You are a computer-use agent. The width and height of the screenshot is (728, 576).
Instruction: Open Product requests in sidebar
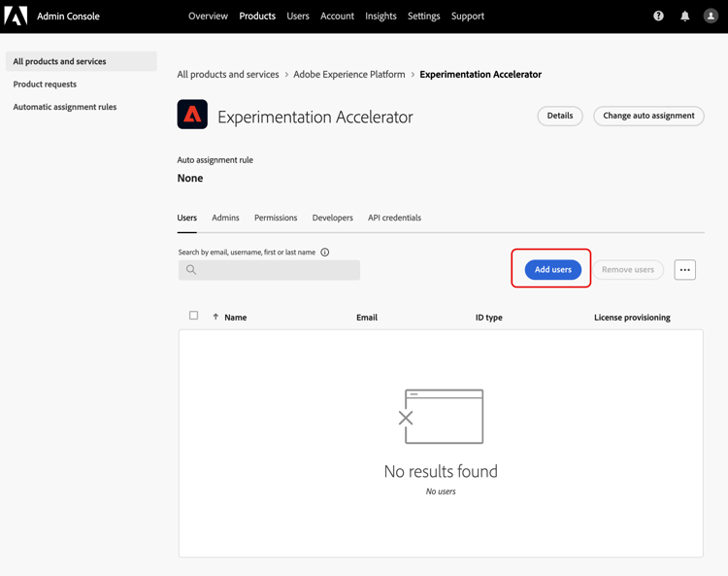pos(45,85)
